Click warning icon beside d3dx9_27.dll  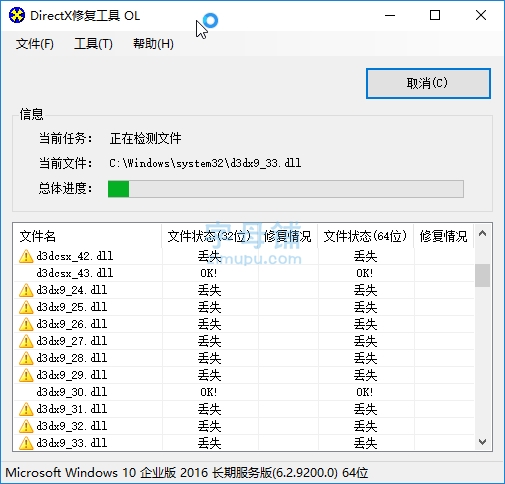click(26, 341)
